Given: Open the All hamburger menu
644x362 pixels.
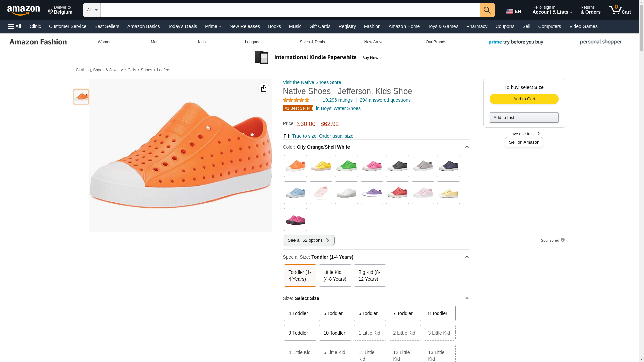Looking at the screenshot, I should [15, 26].
